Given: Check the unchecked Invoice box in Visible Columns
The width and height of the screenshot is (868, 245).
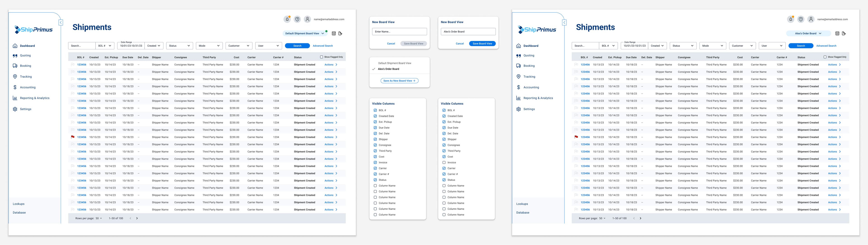Looking at the screenshot, I should [444, 162].
